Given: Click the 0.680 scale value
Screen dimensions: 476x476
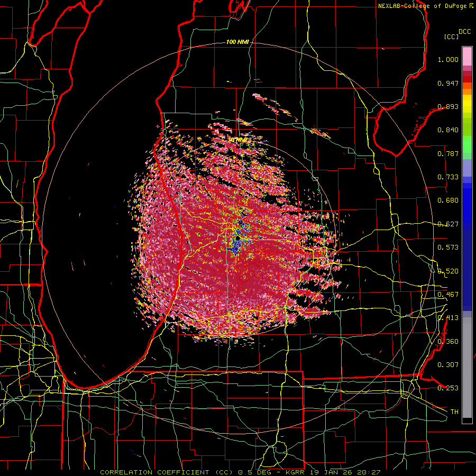Looking at the screenshot, I should [448, 200].
